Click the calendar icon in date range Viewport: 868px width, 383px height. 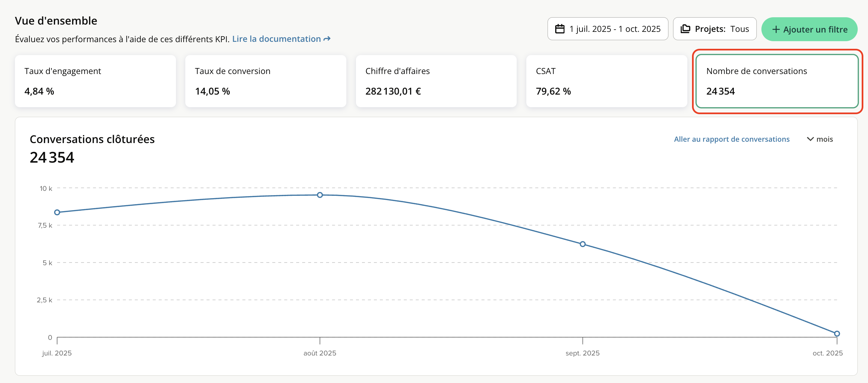pyautogui.click(x=560, y=29)
